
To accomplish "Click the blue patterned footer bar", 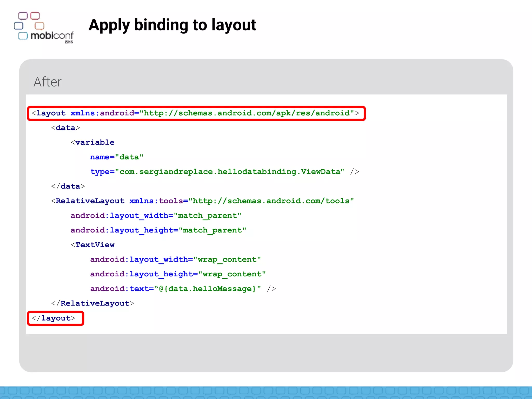I will (x=266, y=393).
